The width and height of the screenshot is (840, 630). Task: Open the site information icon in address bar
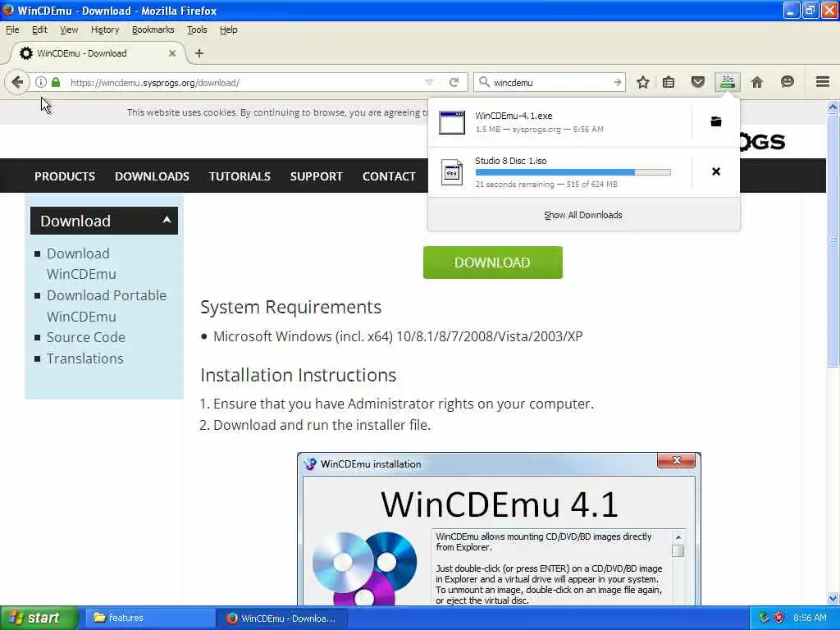point(41,83)
